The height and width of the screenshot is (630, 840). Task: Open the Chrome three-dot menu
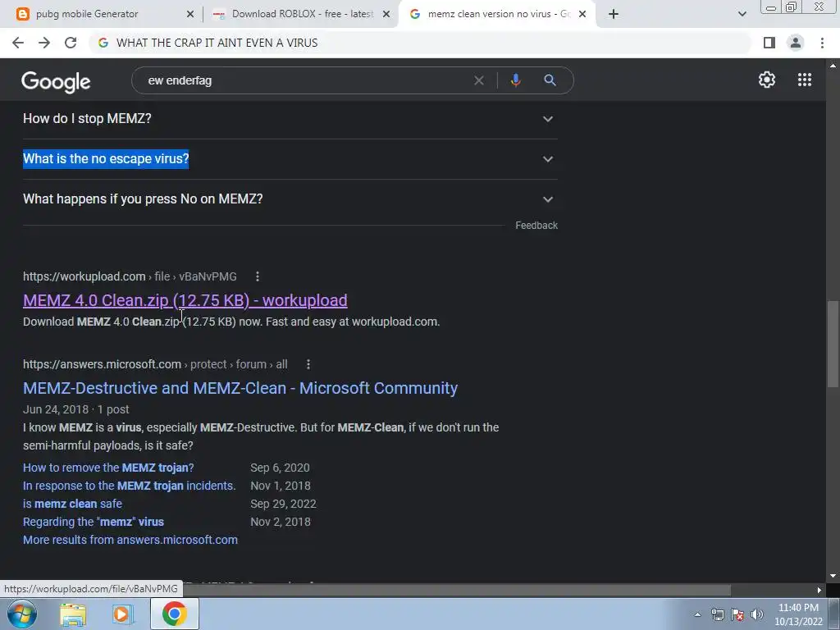pos(822,43)
